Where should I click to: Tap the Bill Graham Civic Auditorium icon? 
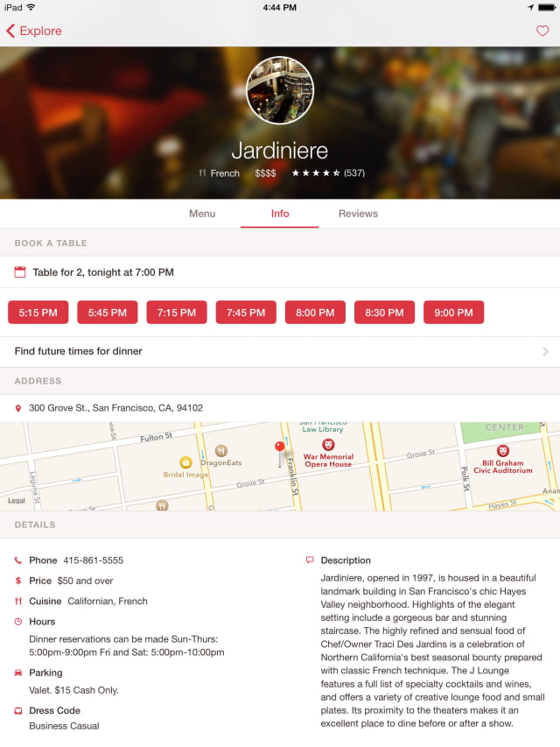tap(503, 450)
